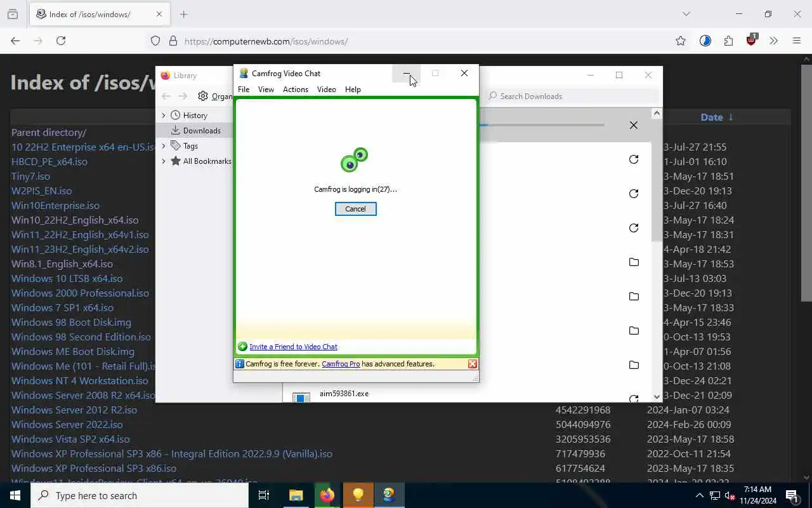Click the History clock icon in Library

[176, 116]
